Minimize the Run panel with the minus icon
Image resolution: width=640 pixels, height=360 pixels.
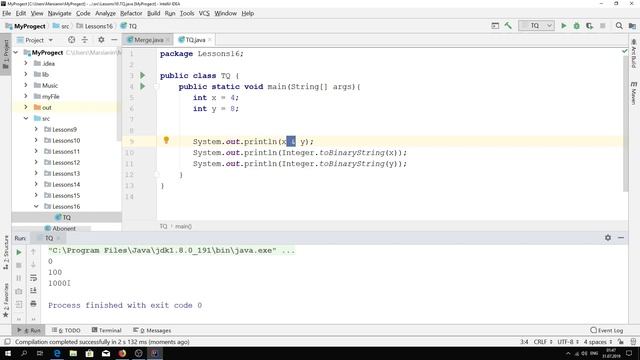621,238
